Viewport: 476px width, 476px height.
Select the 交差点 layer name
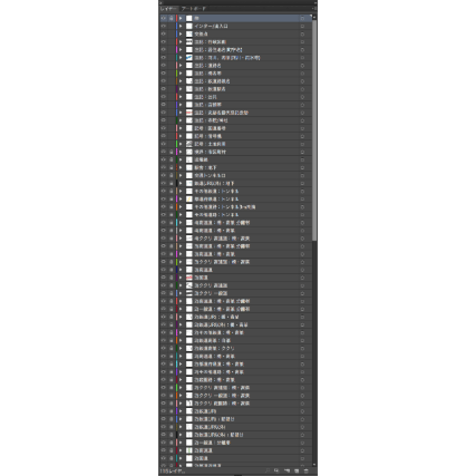[x=201, y=34]
